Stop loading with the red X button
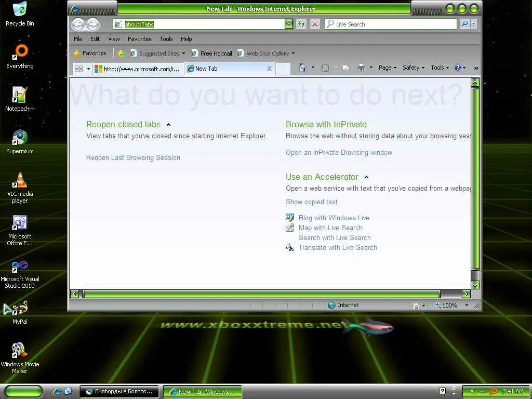Viewport: 532px width, 399px height. point(315,24)
